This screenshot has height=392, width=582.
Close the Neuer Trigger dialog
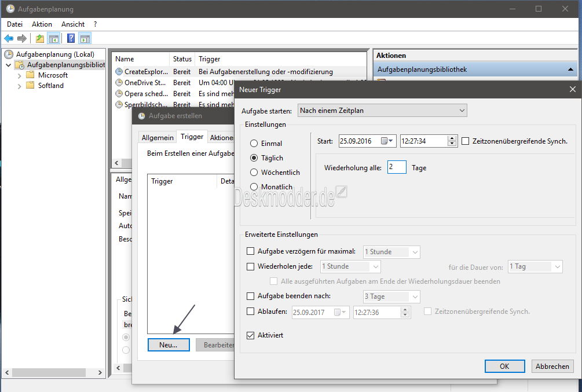coord(572,90)
